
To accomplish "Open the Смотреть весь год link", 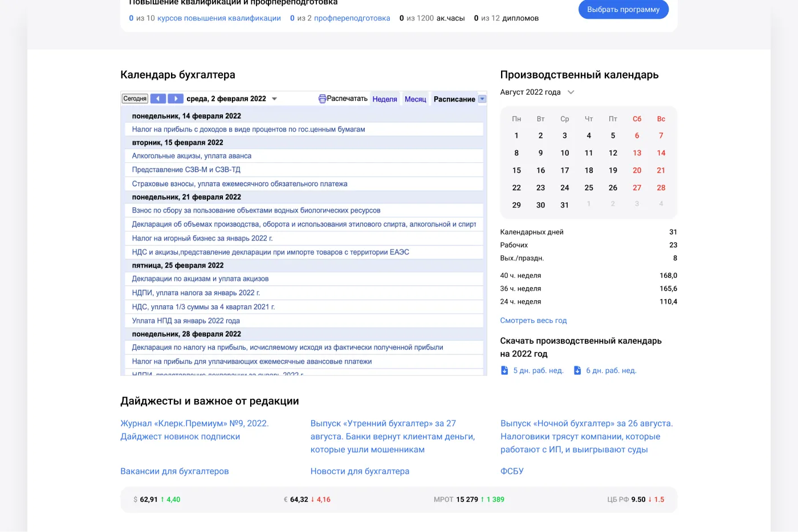I will coord(534,321).
